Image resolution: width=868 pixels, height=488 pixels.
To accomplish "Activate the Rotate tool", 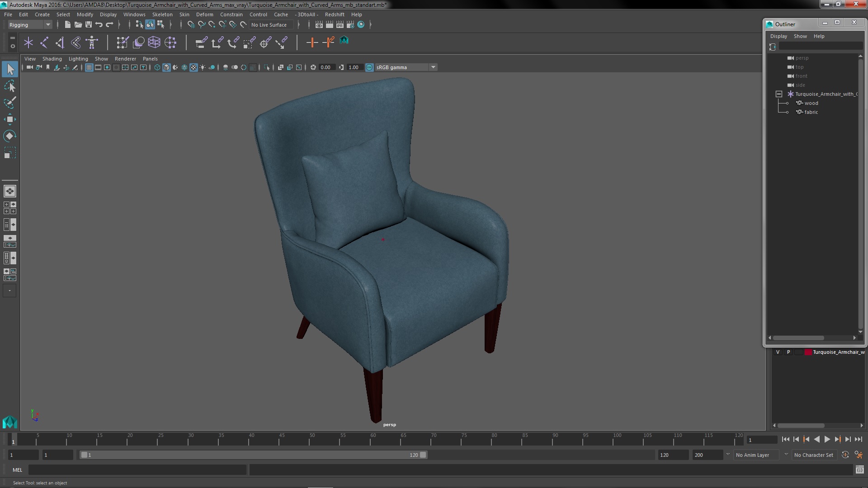I will tap(10, 136).
